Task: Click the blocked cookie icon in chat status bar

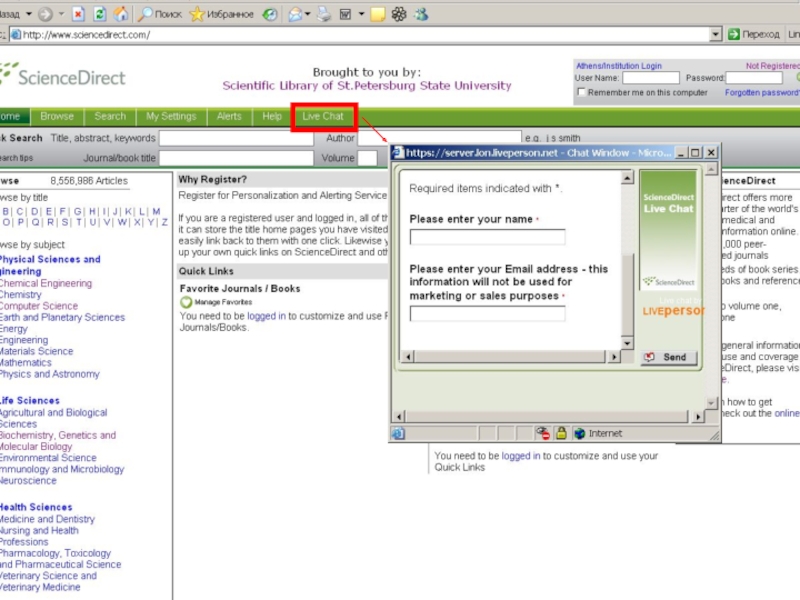Action: pos(542,433)
